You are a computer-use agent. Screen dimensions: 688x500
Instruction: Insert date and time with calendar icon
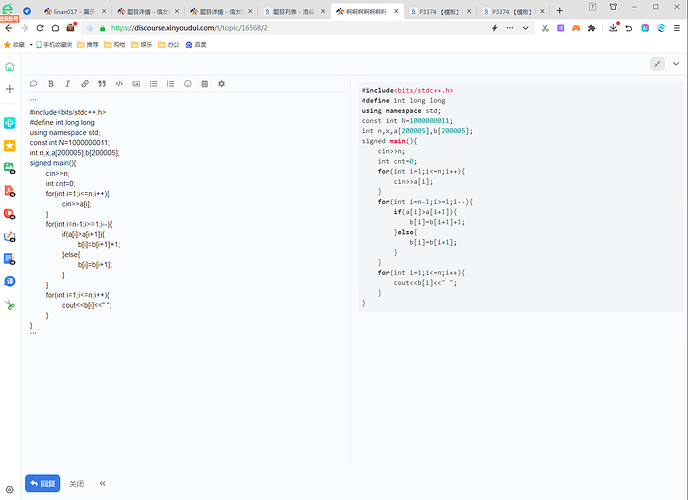tap(204, 84)
